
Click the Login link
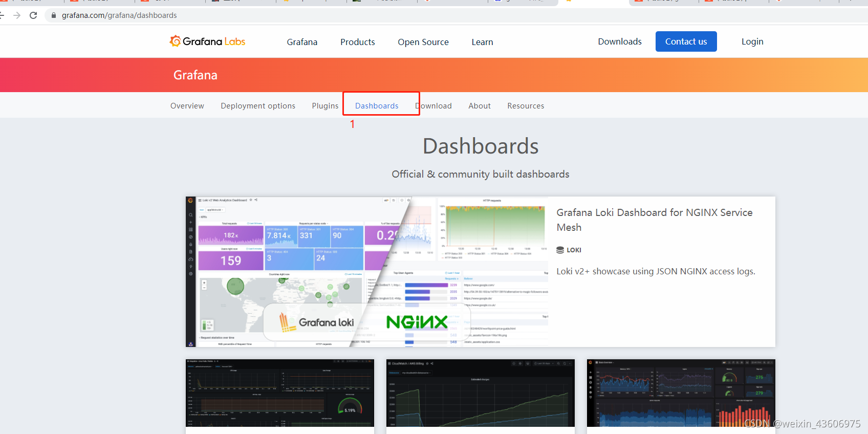(752, 41)
